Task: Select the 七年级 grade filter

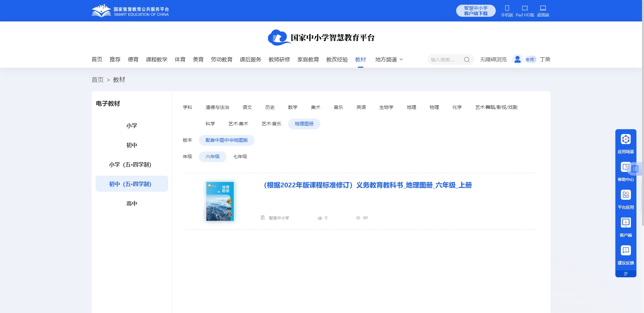Action: [x=240, y=156]
